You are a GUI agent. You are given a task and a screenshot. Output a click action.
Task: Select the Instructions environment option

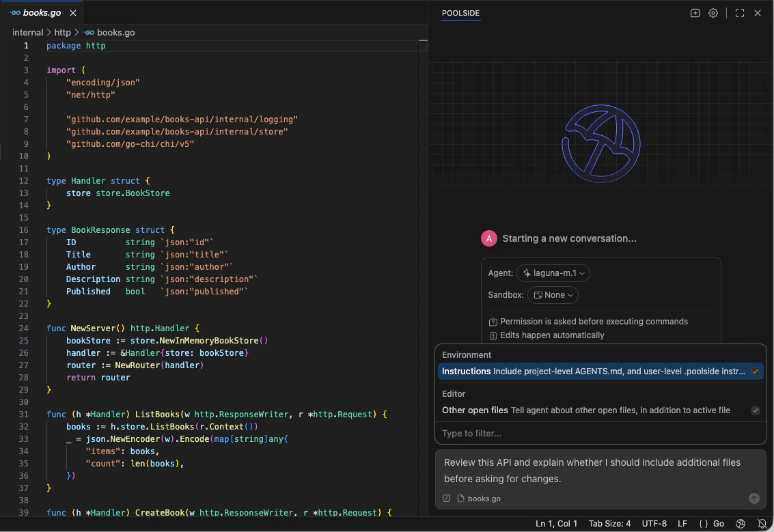(x=600, y=372)
